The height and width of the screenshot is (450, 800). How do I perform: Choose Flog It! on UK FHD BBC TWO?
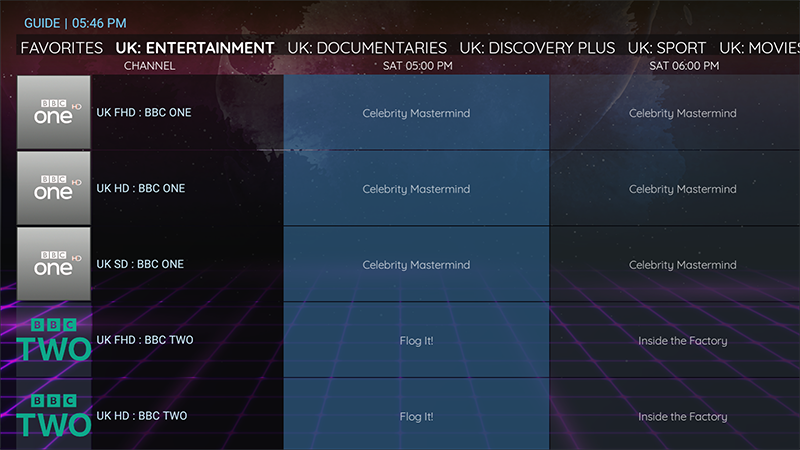coord(416,340)
